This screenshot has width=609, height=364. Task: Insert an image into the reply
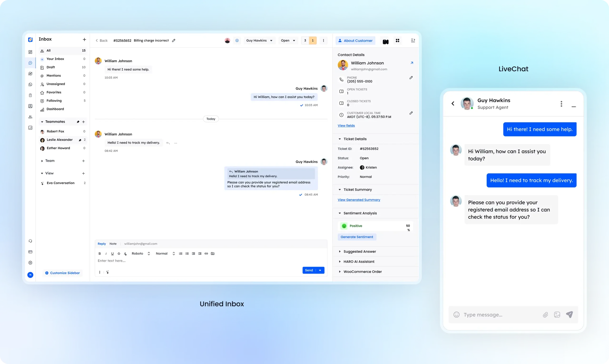[x=212, y=253]
